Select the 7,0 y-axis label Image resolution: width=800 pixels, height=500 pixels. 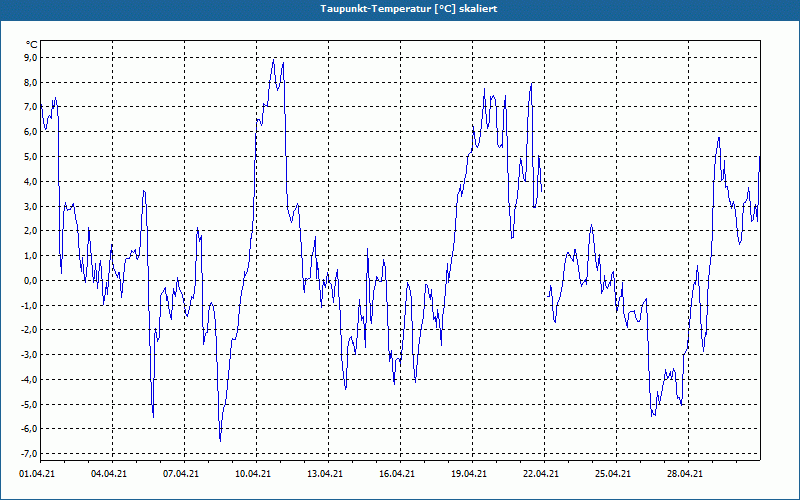click(31, 107)
